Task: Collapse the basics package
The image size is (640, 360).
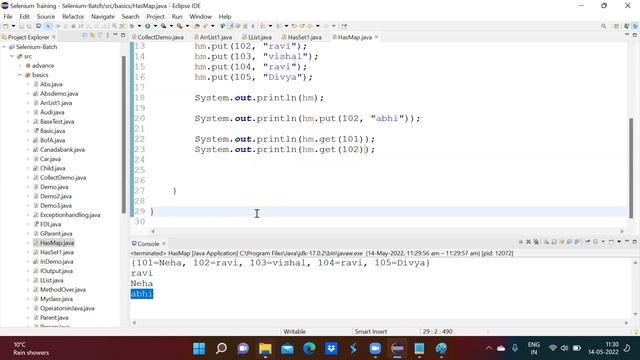Action: [20, 75]
